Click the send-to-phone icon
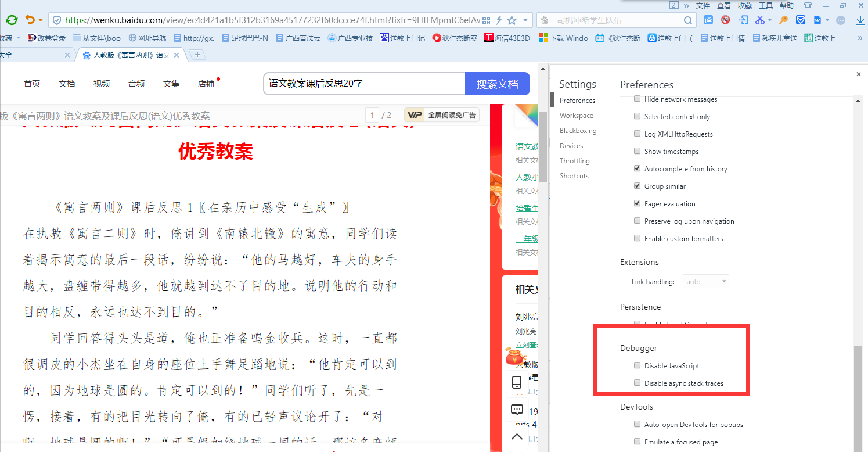This screenshot has width=868, height=452. 743,20
